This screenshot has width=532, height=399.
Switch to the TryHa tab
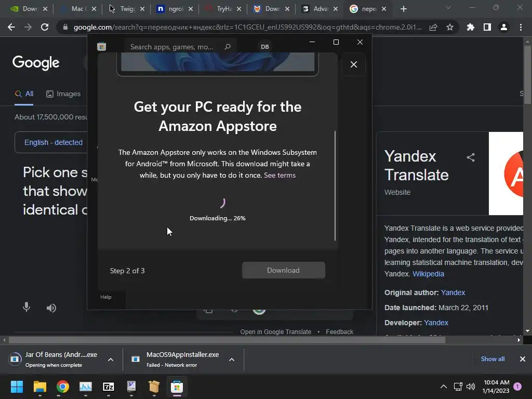tap(224, 9)
